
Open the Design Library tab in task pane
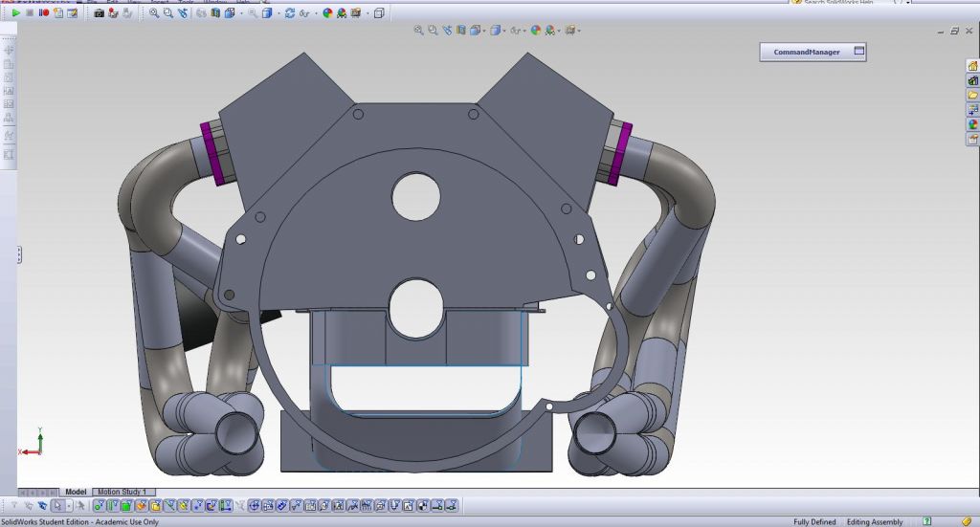click(x=972, y=80)
